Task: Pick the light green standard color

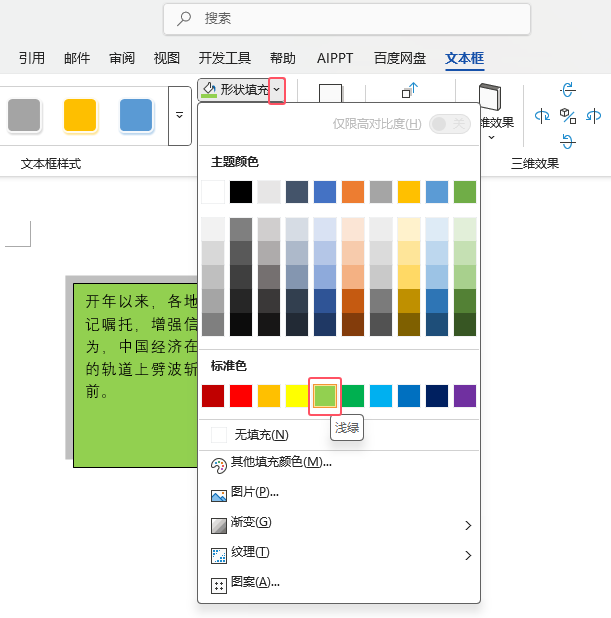Action: tap(325, 396)
